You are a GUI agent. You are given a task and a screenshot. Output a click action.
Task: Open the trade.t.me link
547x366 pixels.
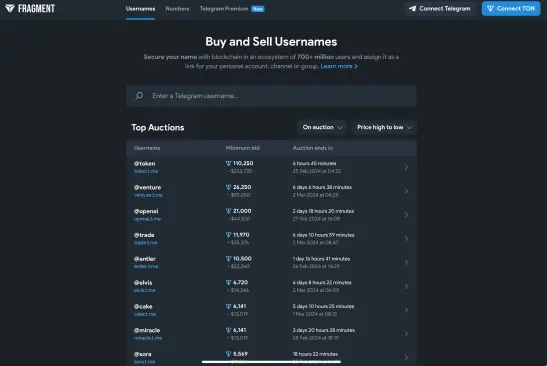pyautogui.click(x=145, y=242)
